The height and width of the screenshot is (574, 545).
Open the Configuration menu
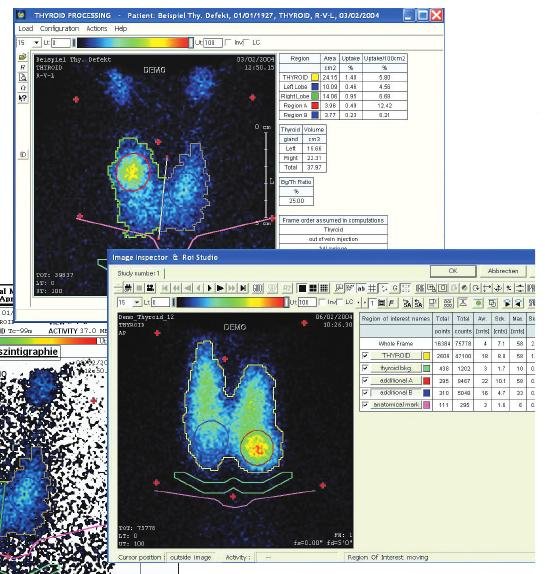(x=59, y=29)
